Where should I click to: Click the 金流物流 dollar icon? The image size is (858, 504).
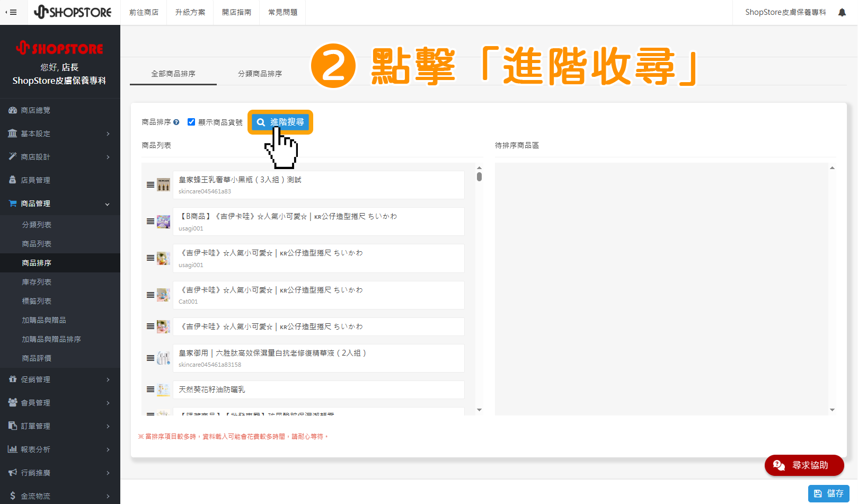[x=13, y=496]
